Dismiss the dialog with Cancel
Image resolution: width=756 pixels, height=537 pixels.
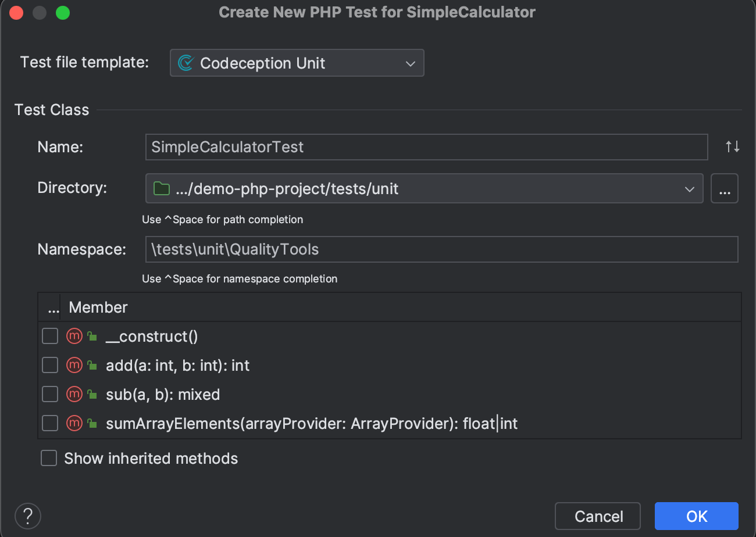tap(597, 515)
